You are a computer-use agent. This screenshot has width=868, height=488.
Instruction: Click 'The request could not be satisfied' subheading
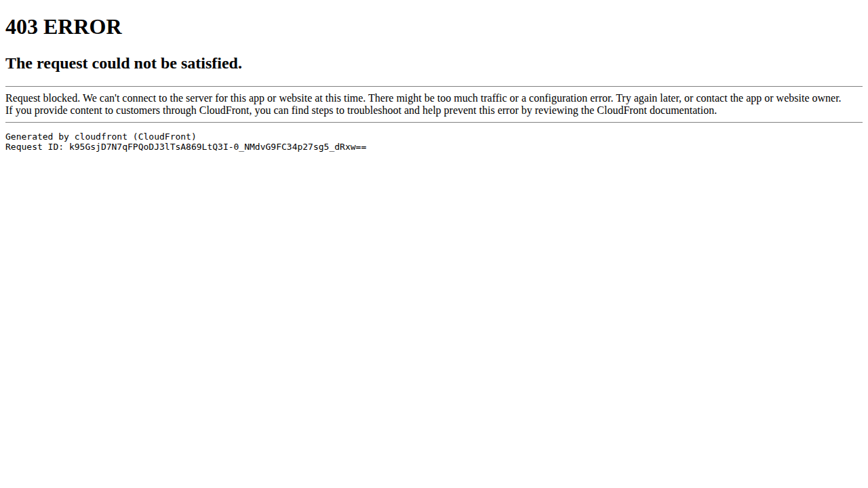pyautogui.click(x=123, y=63)
